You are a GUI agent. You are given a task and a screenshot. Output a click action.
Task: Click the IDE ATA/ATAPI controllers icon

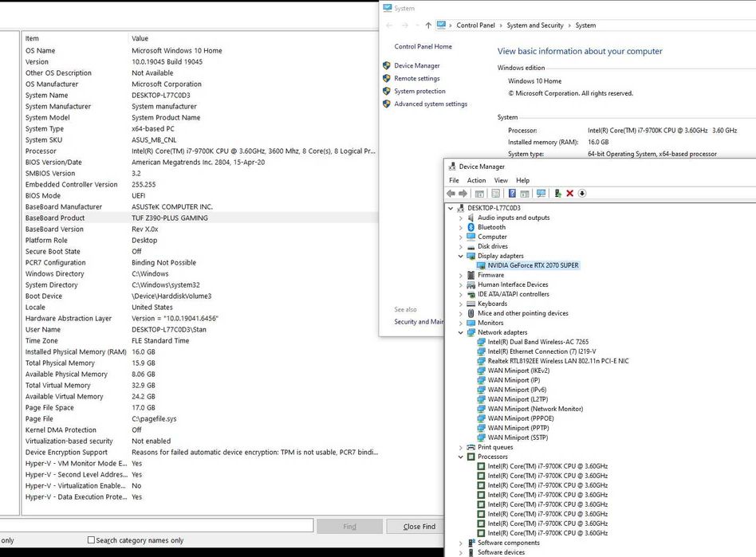(471, 294)
